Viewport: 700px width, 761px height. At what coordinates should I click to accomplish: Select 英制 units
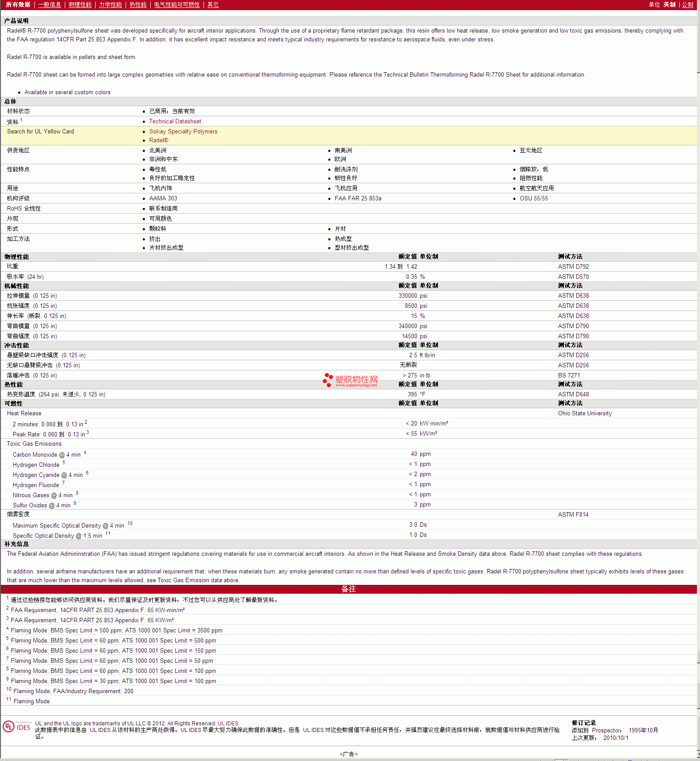669,4
